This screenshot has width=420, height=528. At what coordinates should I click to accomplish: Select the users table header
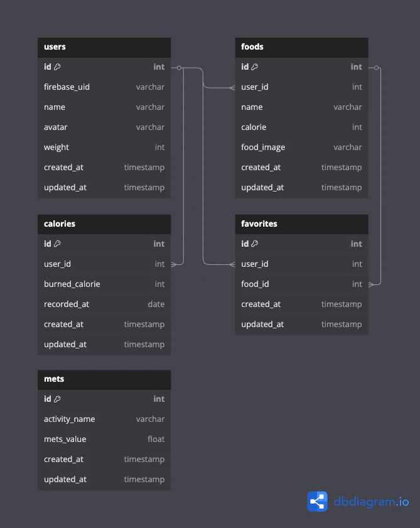(104, 47)
